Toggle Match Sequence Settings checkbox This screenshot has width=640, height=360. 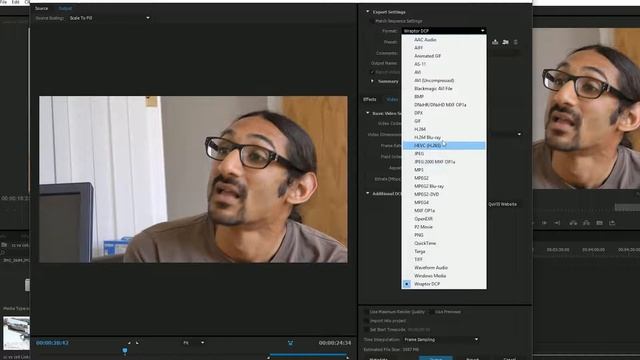[x=371, y=21]
